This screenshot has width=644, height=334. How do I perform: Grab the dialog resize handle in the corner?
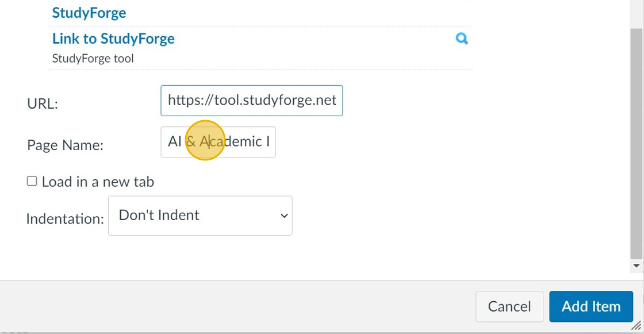pos(636,327)
